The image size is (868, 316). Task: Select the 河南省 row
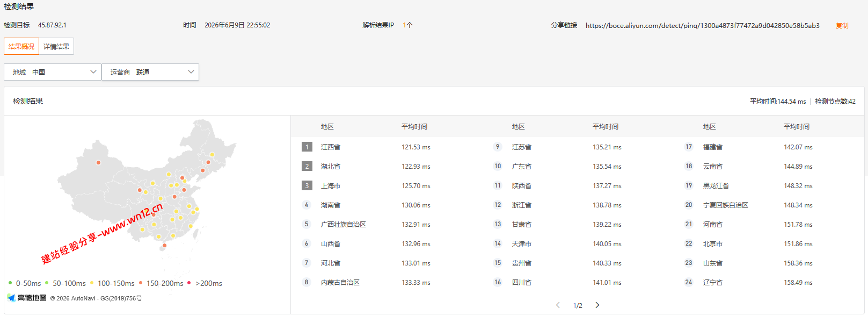768,224
